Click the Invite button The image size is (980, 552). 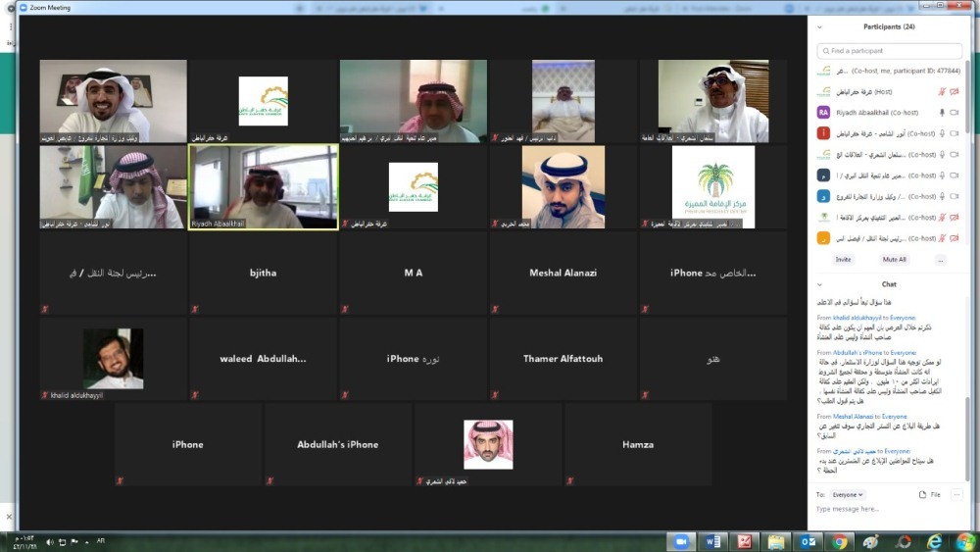(843, 260)
